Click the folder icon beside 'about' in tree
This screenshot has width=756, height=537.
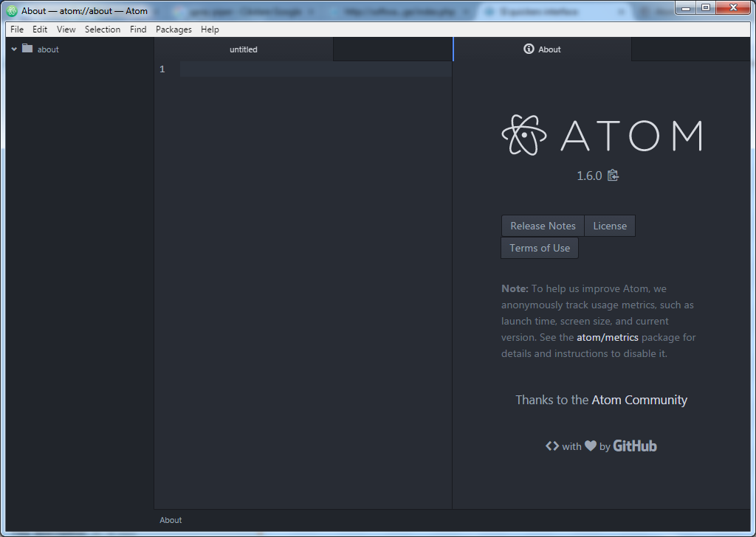[26, 49]
